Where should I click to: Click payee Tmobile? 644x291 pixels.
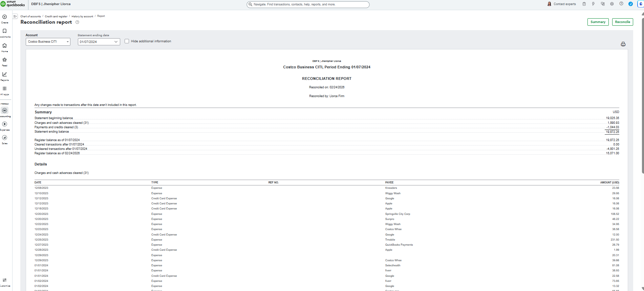pos(390,240)
